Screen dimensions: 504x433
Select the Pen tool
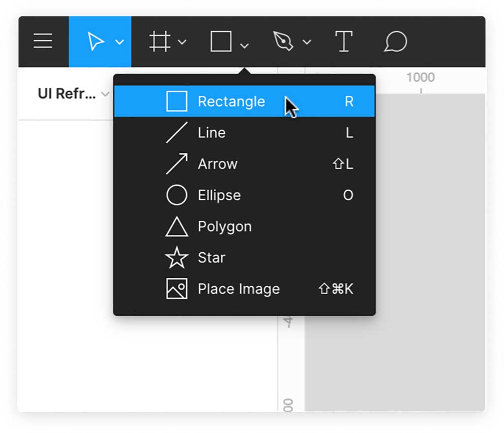click(x=283, y=41)
